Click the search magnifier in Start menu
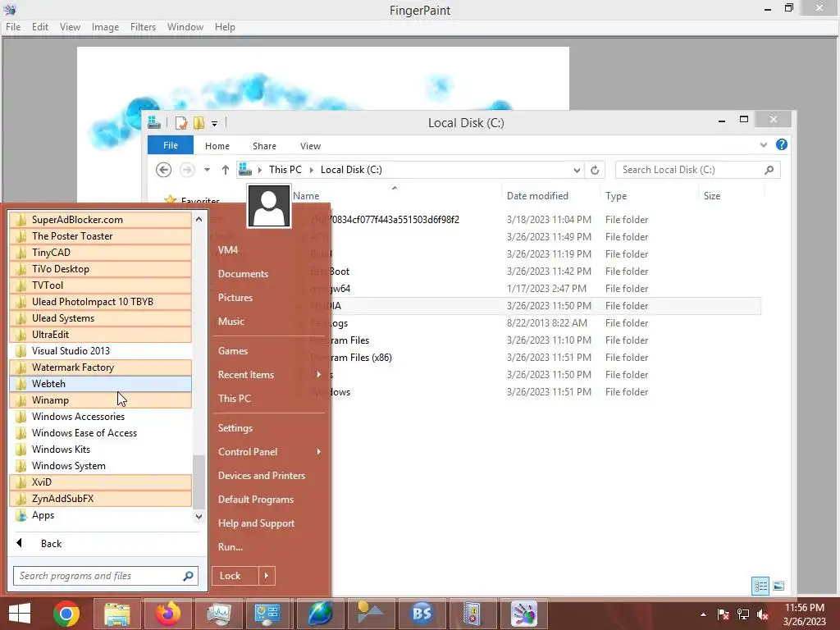 pyautogui.click(x=188, y=576)
